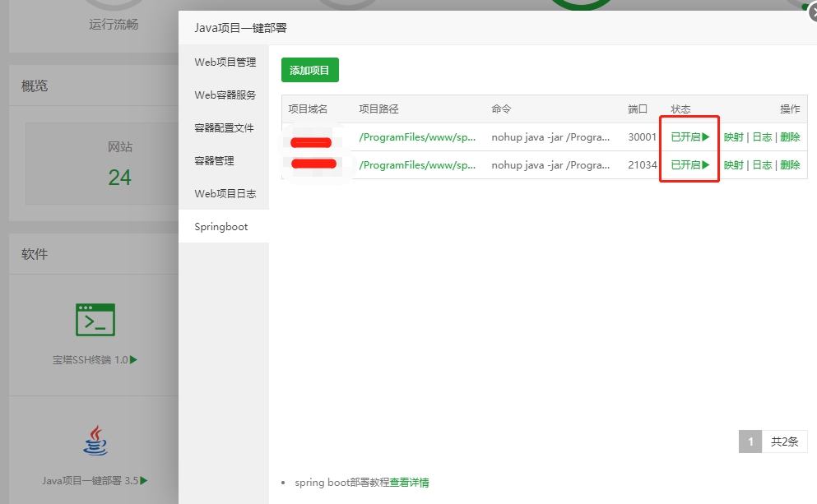Click 删除 for the port 30001 project
817x504 pixels.
(790, 137)
